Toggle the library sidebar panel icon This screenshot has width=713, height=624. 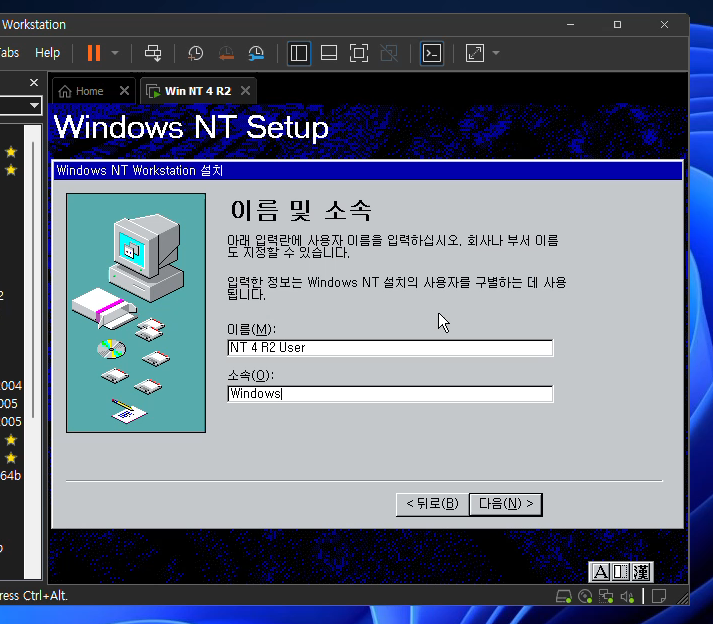299,53
